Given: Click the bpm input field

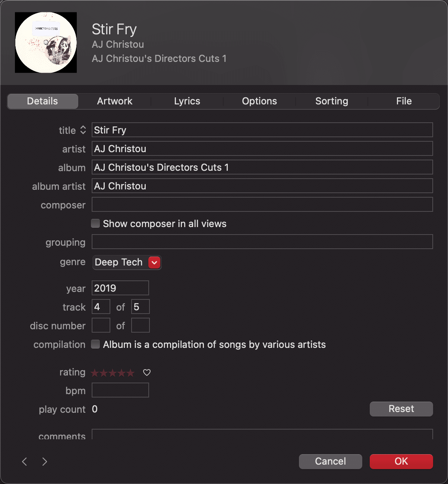Looking at the screenshot, I should [x=120, y=390].
